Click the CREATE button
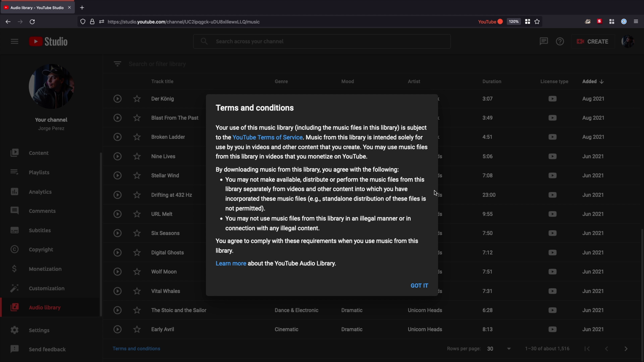Viewport: 644px width, 362px height. (593, 42)
